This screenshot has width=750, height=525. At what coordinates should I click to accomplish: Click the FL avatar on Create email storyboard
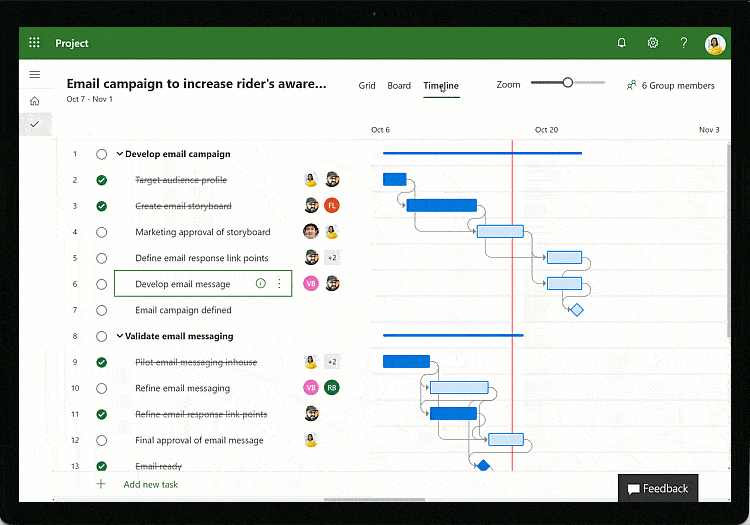[331, 206]
